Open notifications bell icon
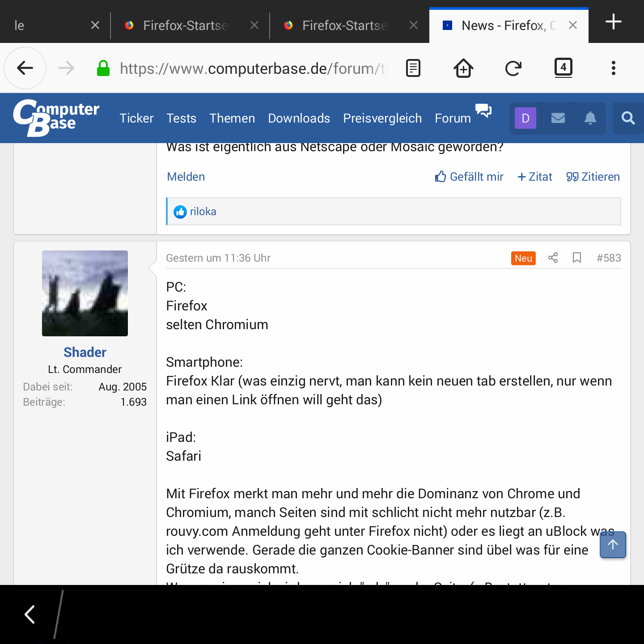The height and width of the screenshot is (644, 644). click(590, 118)
